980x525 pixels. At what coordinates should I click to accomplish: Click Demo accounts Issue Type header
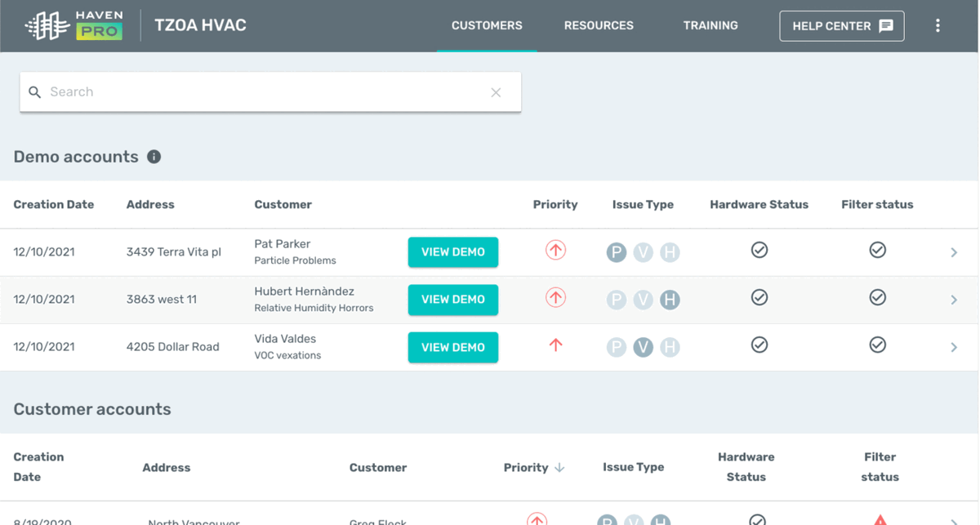[x=644, y=205]
